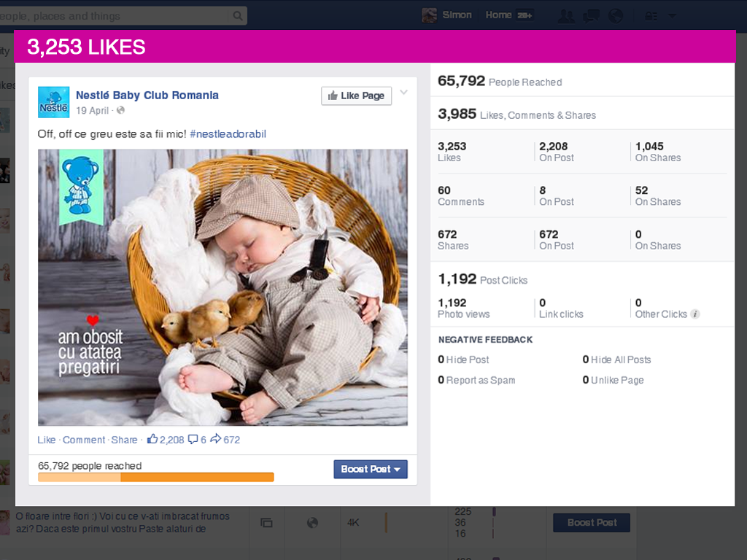Click the globe icon in the background post row
The height and width of the screenshot is (560, 747).
pos(312,523)
